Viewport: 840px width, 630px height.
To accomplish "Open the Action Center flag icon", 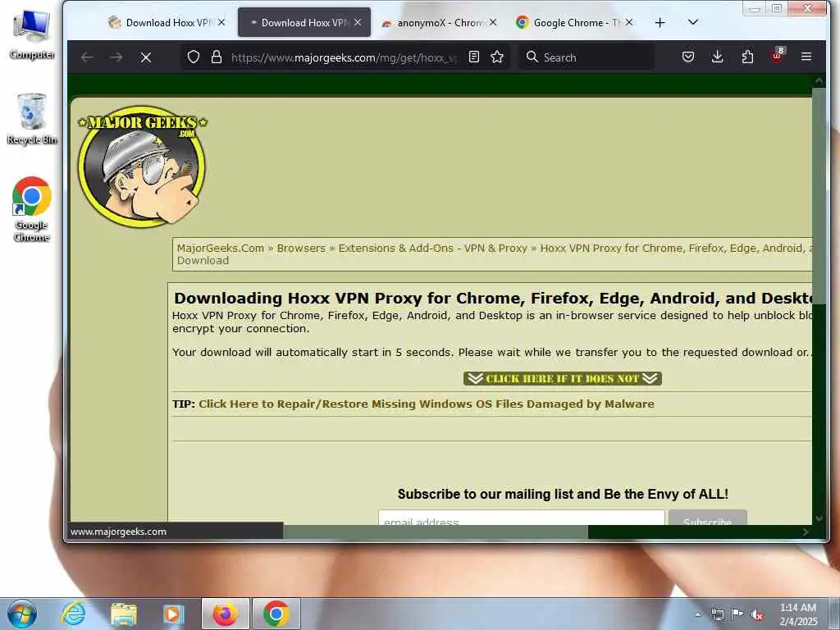I will [737, 614].
